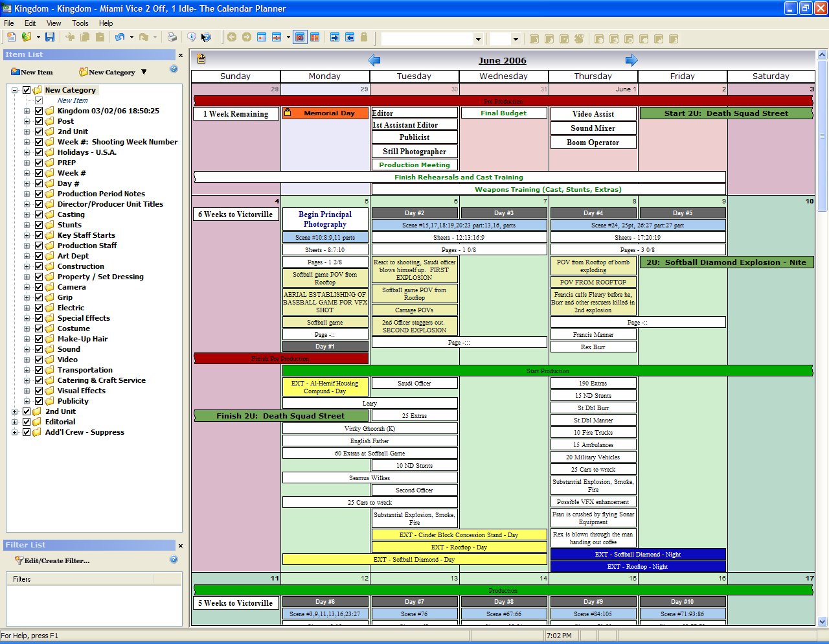Open the Tools menu
829x644 pixels.
[80, 23]
